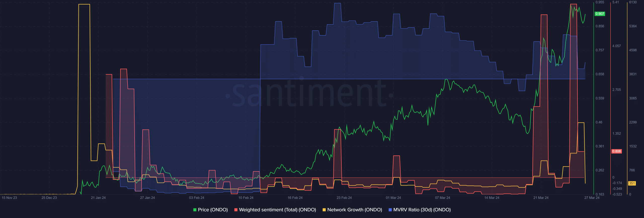Click the 16 Feb 24 date label

coord(295,198)
